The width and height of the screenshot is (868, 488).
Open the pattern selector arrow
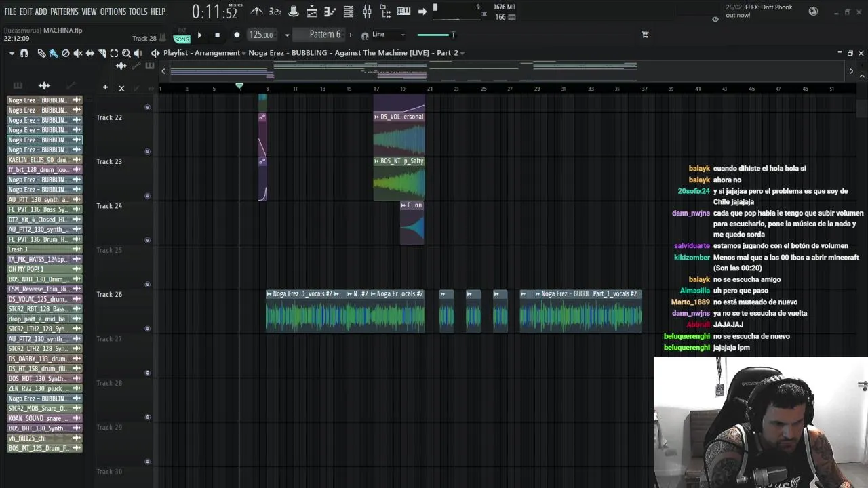click(287, 35)
